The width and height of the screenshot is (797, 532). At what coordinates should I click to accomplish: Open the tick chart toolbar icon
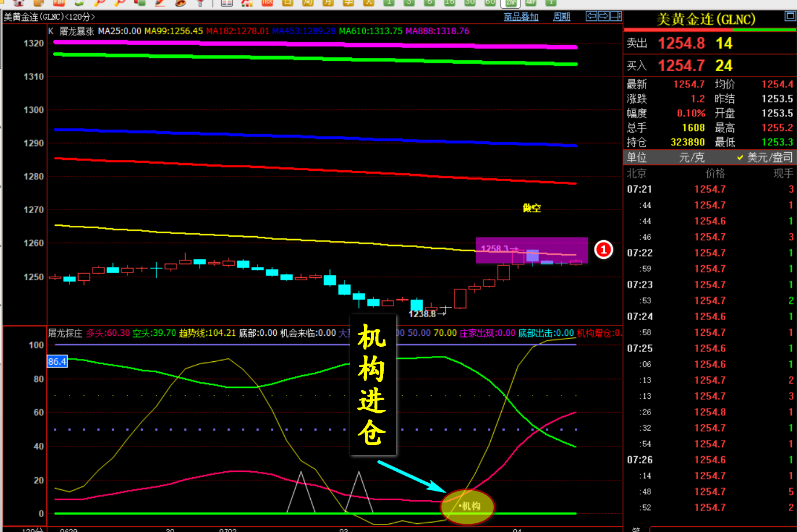[x=267, y=2]
